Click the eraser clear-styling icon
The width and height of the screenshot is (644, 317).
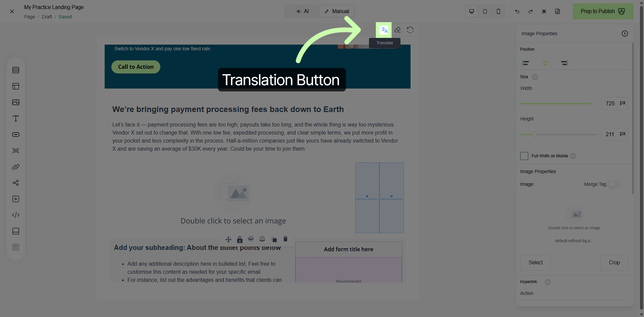[x=397, y=30]
